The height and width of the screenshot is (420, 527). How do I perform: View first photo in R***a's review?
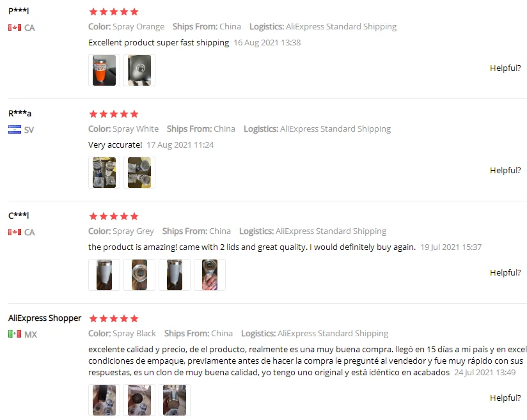coord(104,173)
